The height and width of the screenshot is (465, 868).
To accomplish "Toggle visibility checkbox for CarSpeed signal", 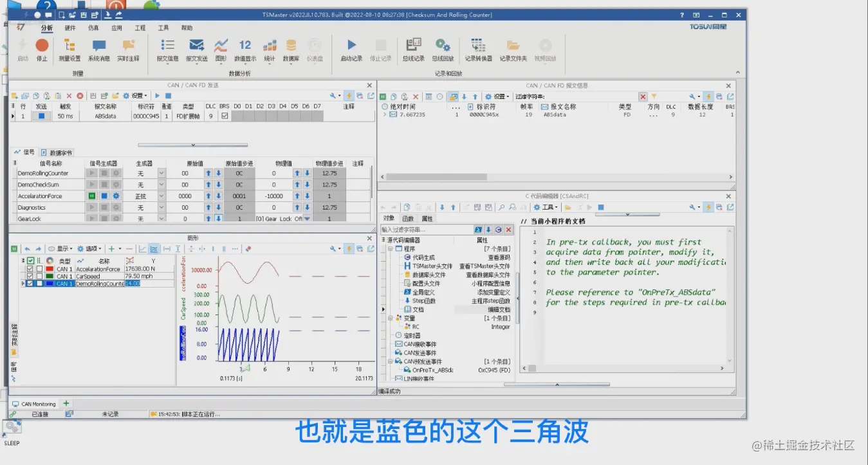I will pyautogui.click(x=30, y=276).
